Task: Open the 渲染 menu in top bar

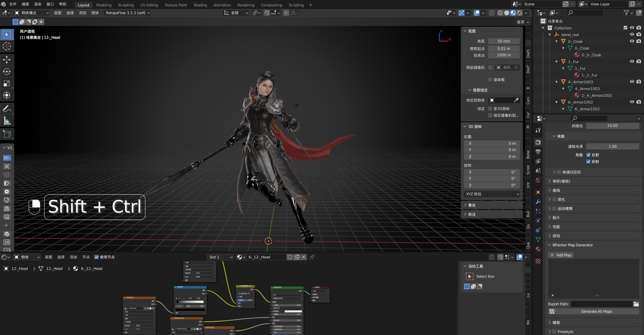Action: click(38, 4)
